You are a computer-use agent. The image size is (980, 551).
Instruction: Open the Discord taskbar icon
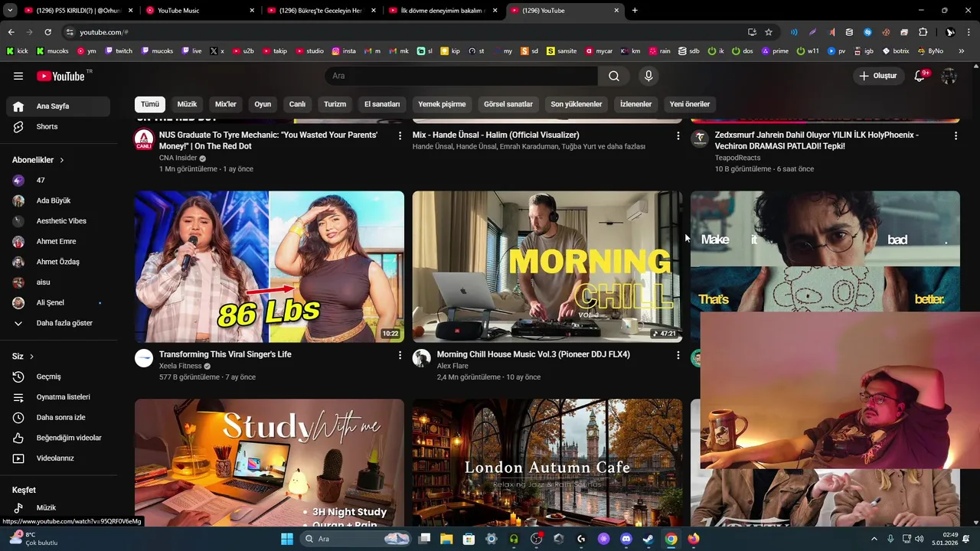[x=626, y=539]
